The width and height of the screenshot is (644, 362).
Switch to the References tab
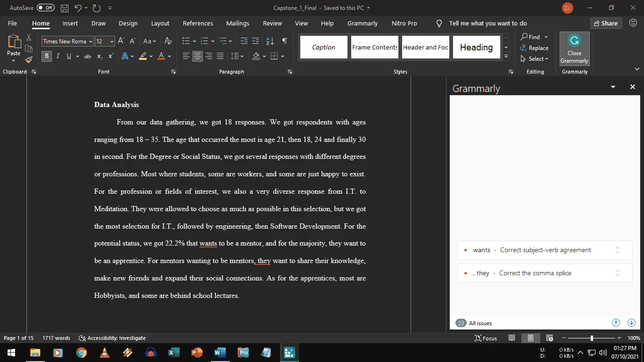[x=198, y=23]
